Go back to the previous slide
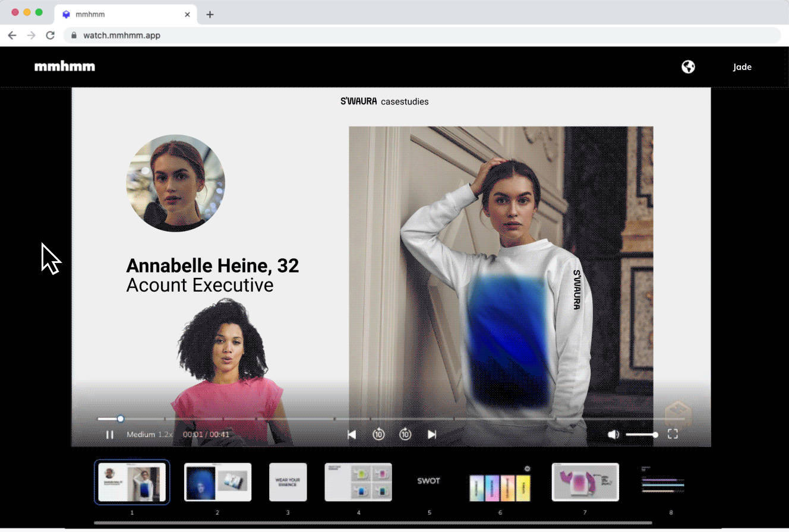 tap(352, 434)
